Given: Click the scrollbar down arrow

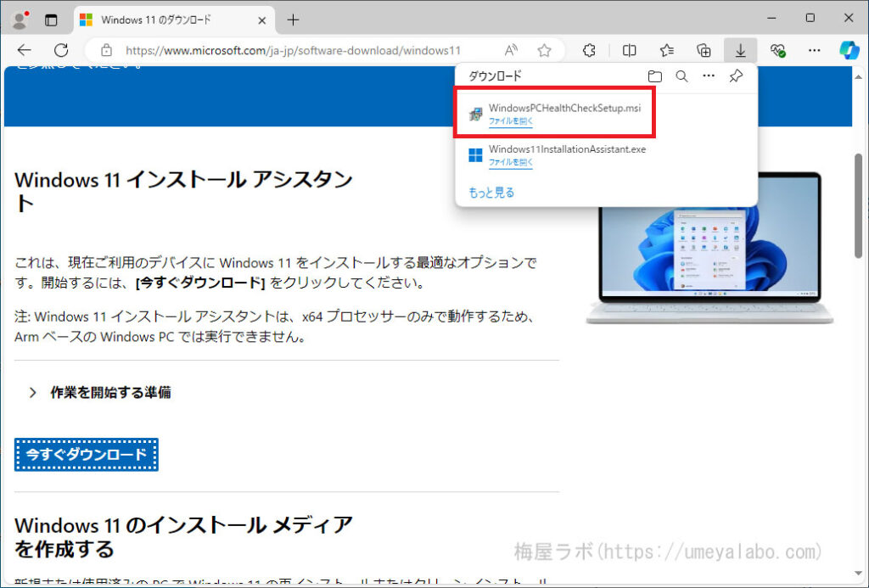Looking at the screenshot, I should coord(858,573).
